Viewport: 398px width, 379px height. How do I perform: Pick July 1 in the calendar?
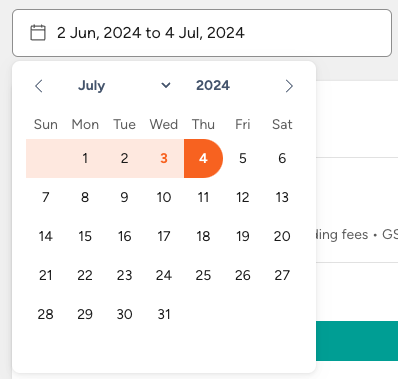coord(85,158)
